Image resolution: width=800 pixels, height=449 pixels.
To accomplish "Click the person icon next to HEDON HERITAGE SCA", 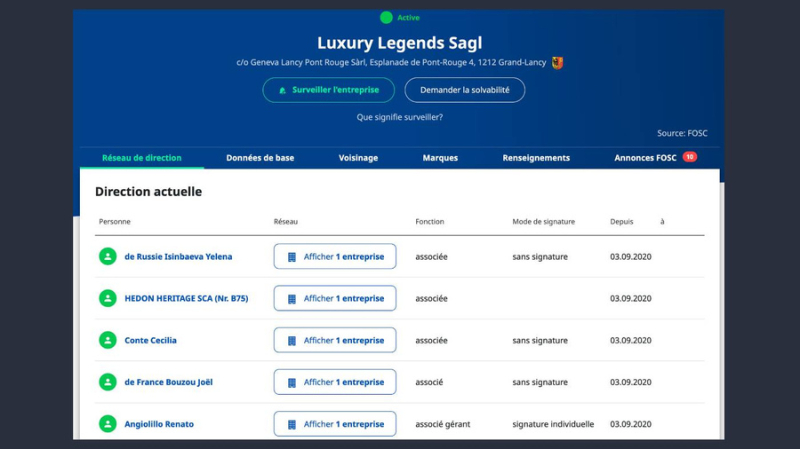I will [108, 298].
